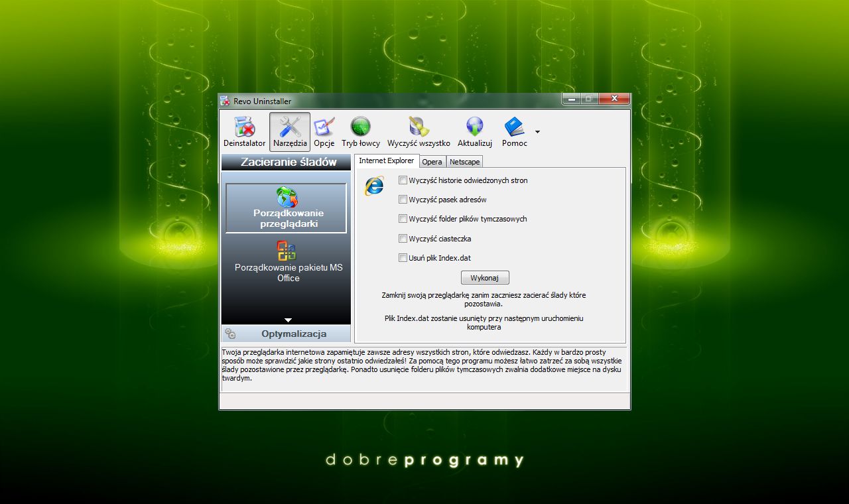The image size is (849, 504).
Task: Check Wyczyść folder plików tymczasowych
Action: (x=403, y=219)
